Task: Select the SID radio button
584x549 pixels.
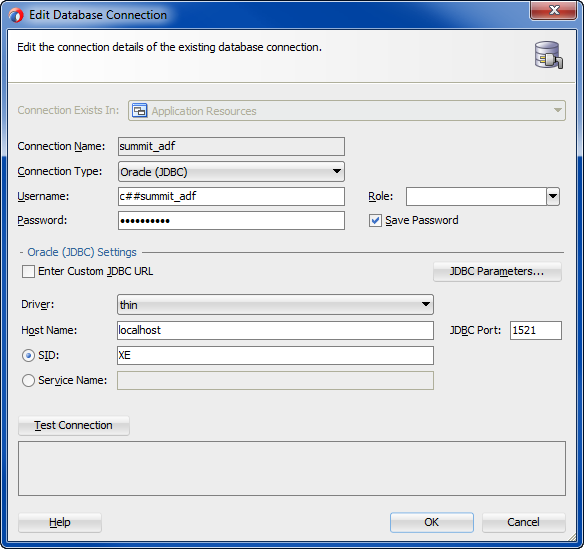Action: tap(28, 356)
